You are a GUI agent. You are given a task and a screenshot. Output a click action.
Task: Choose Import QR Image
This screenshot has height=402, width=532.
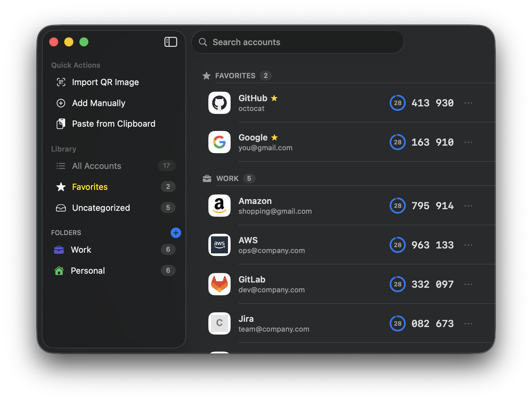click(114, 82)
